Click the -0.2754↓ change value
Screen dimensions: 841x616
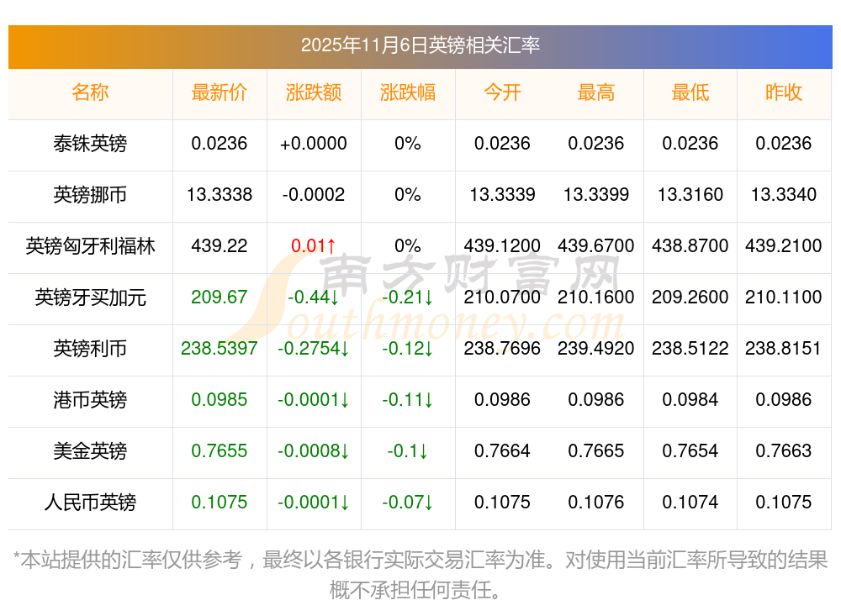[x=314, y=349]
